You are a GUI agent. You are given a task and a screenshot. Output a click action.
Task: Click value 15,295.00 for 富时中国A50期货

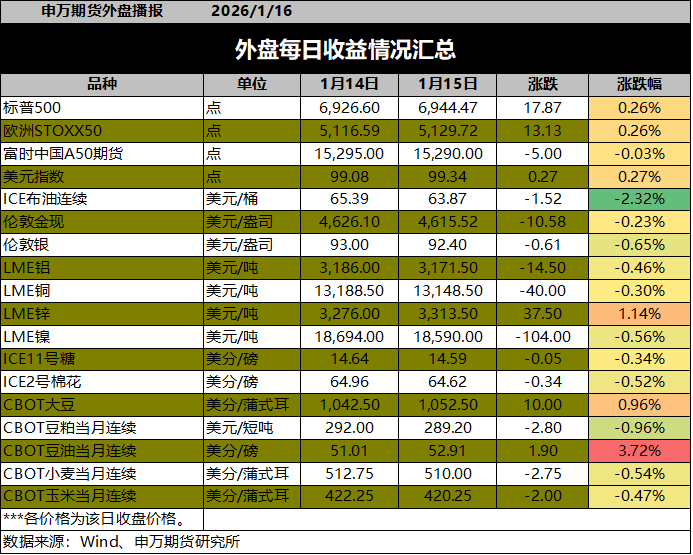pyautogui.click(x=349, y=154)
